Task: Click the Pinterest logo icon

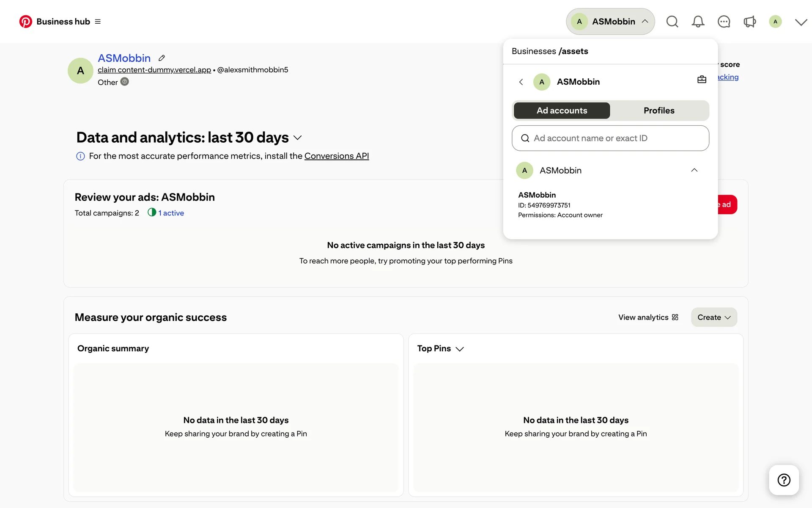Action: (x=25, y=22)
